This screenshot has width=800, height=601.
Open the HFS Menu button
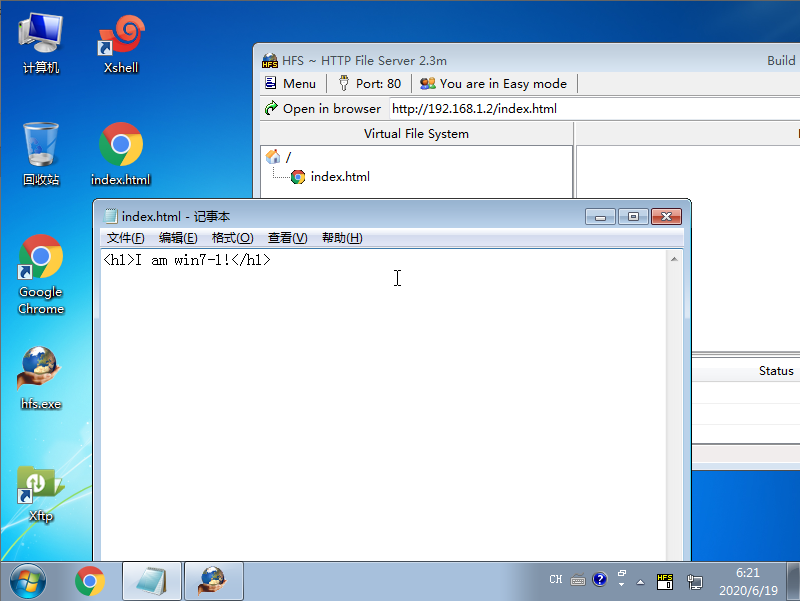pyautogui.click(x=290, y=84)
